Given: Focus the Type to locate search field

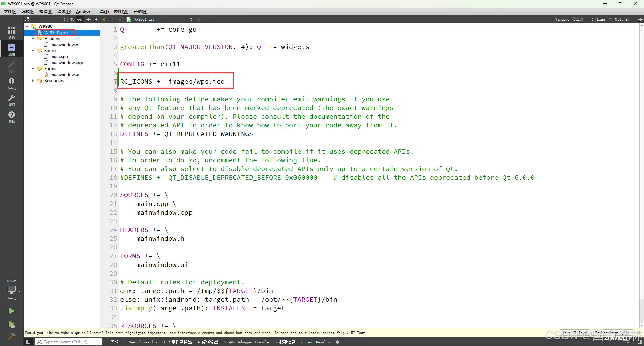Looking at the screenshot, I should 68,342.
